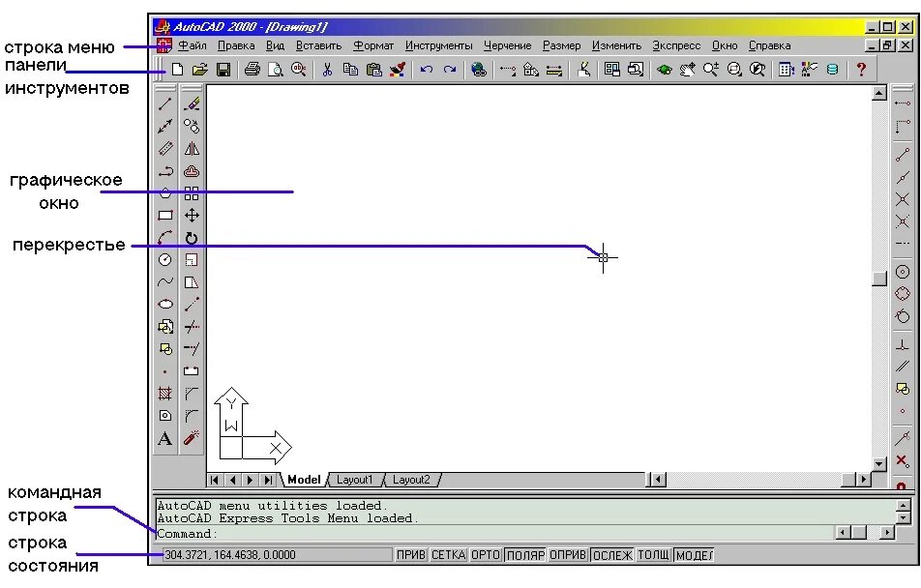921x588 pixels.
Task: Open the Distance inquiry flyout icon
Action: 554,70
